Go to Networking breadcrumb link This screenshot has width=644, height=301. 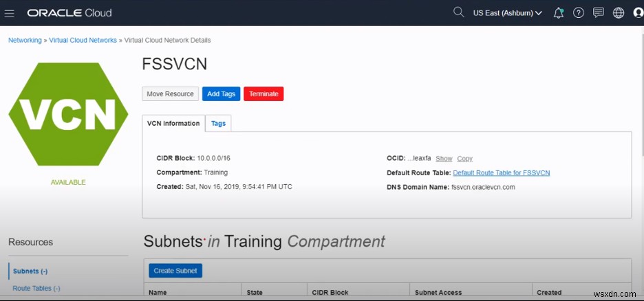click(x=25, y=40)
